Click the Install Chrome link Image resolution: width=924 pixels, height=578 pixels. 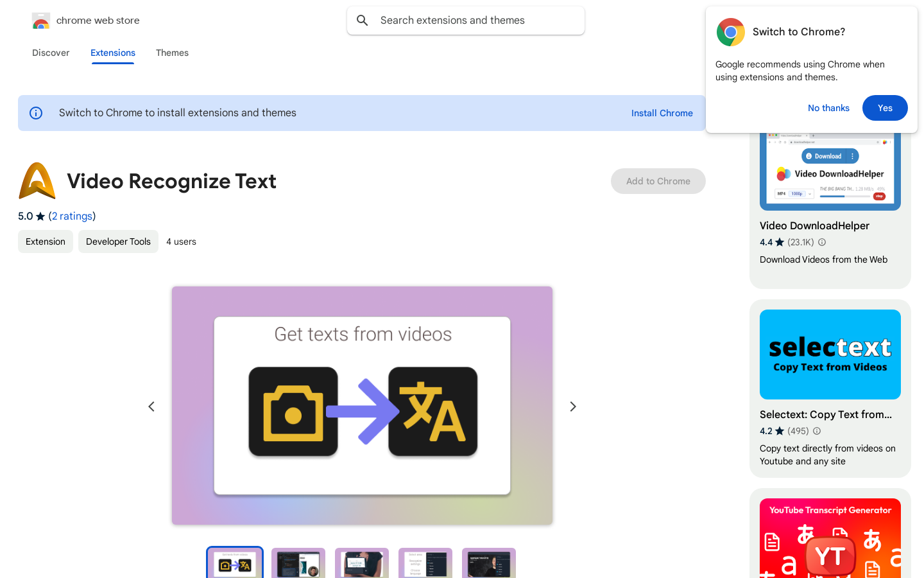click(x=662, y=113)
